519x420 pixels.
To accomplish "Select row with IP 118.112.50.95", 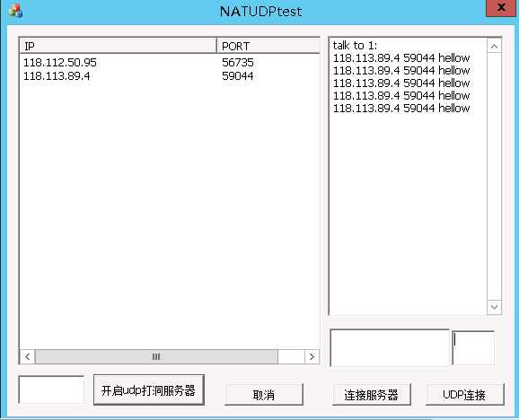I will pyautogui.click(x=170, y=63).
